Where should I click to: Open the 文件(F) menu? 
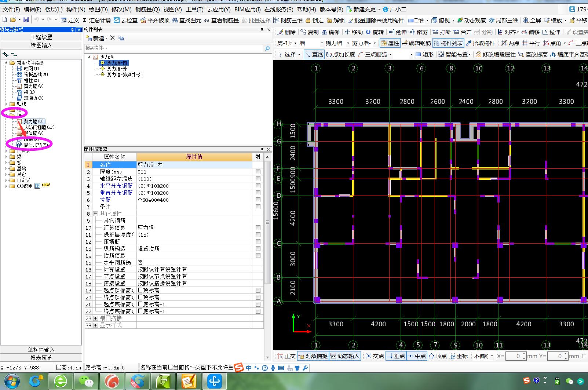(x=11, y=9)
